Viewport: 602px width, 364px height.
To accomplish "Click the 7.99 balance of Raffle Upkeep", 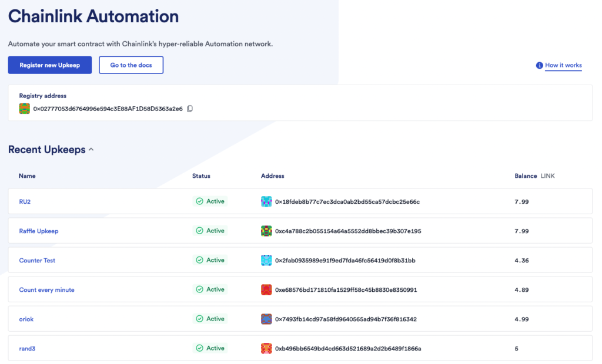I will pos(522,231).
